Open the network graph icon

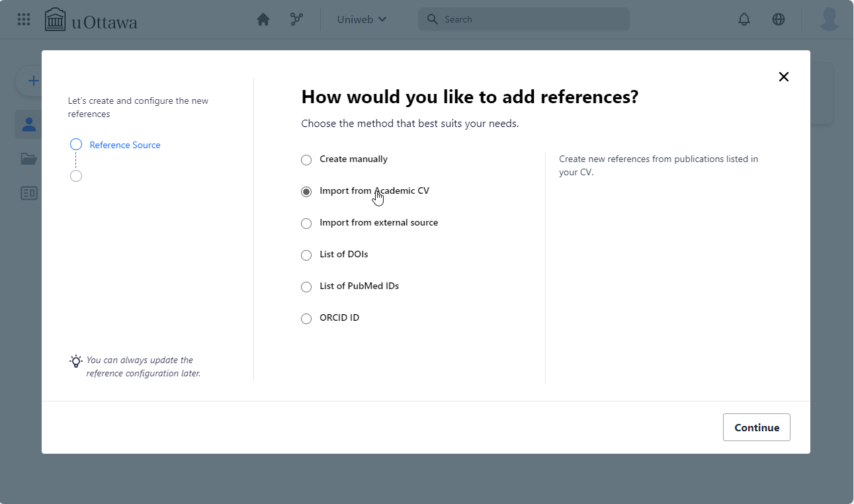pos(296,19)
